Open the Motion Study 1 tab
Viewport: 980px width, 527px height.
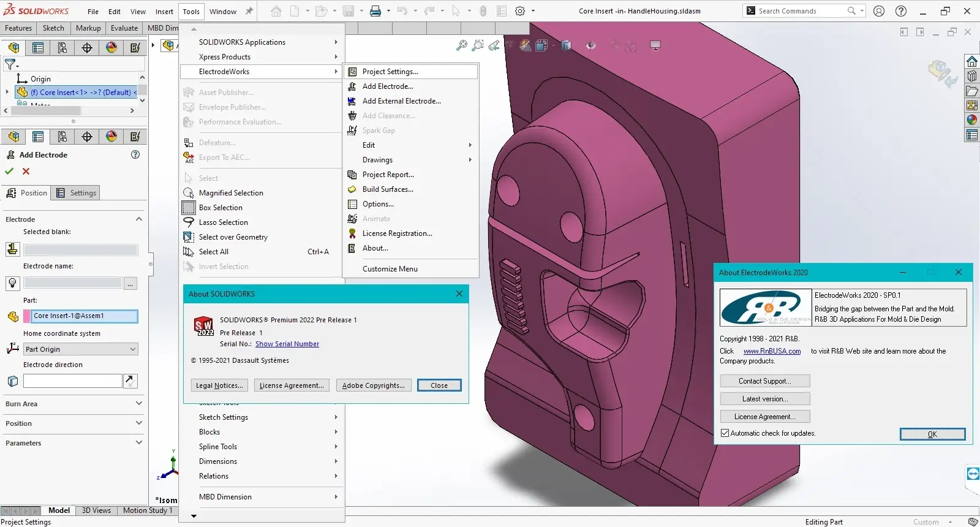(148, 510)
